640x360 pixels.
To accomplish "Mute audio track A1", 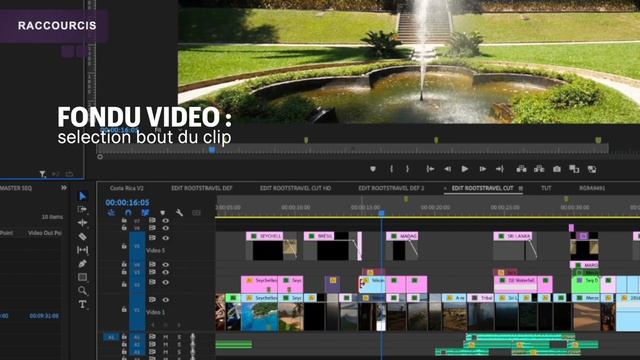I will tap(166, 337).
